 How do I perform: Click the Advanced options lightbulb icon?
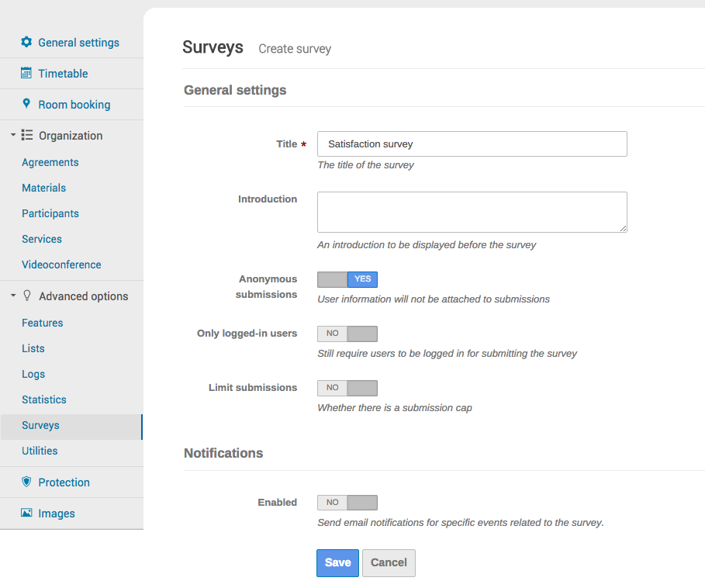tap(27, 296)
